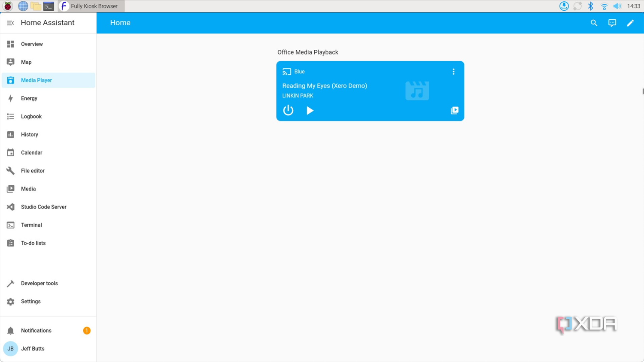Launch the web browser globe icon
The image size is (644, 362).
[23, 6]
